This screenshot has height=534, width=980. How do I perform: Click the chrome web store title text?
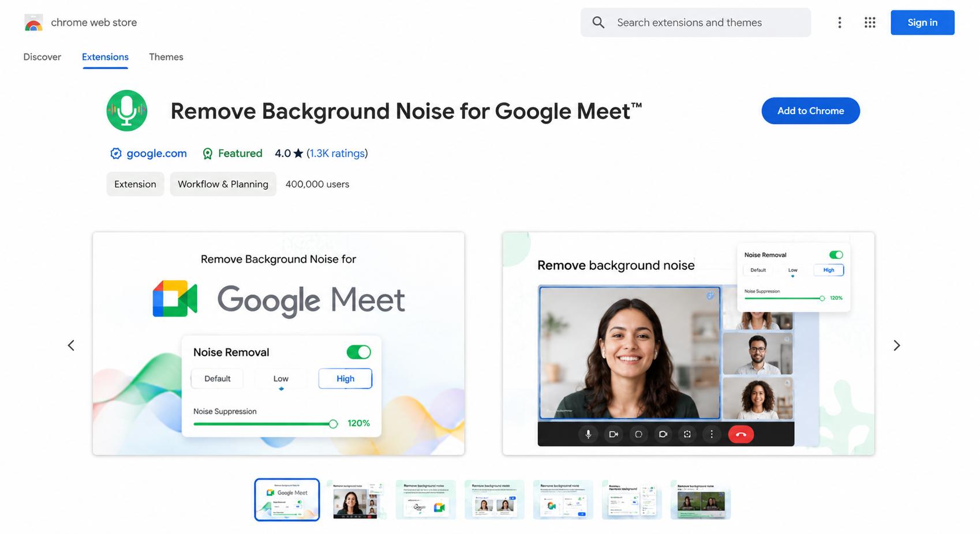(x=94, y=22)
